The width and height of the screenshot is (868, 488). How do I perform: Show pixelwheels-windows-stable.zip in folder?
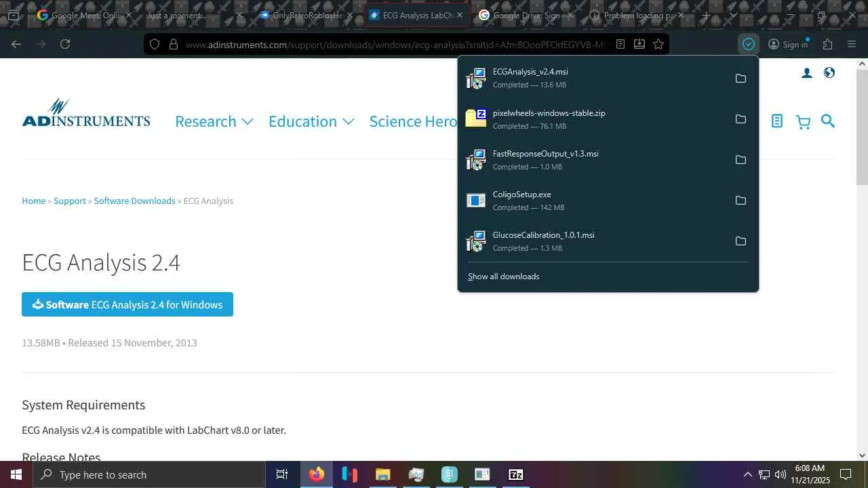(x=741, y=119)
